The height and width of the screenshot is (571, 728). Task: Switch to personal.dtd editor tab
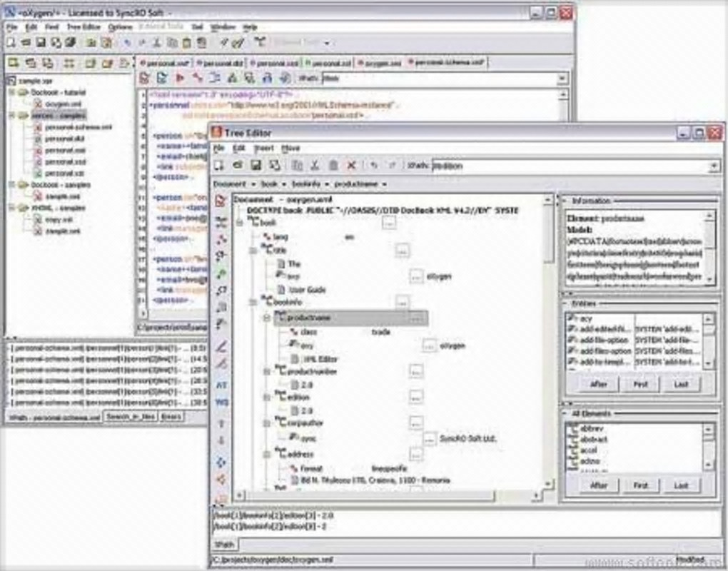tap(220, 63)
